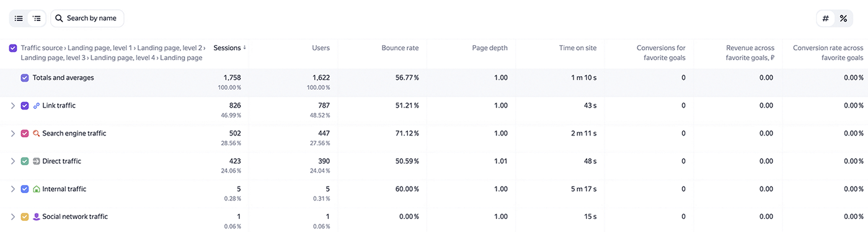Select the Social network traffic label
This screenshot has width=868, height=232.
[x=75, y=217]
